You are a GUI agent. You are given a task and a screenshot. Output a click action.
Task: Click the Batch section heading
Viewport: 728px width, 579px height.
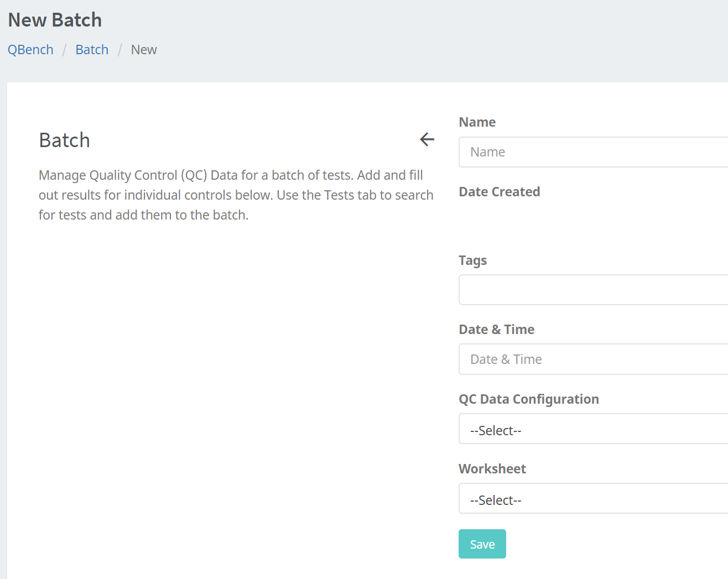(64, 140)
